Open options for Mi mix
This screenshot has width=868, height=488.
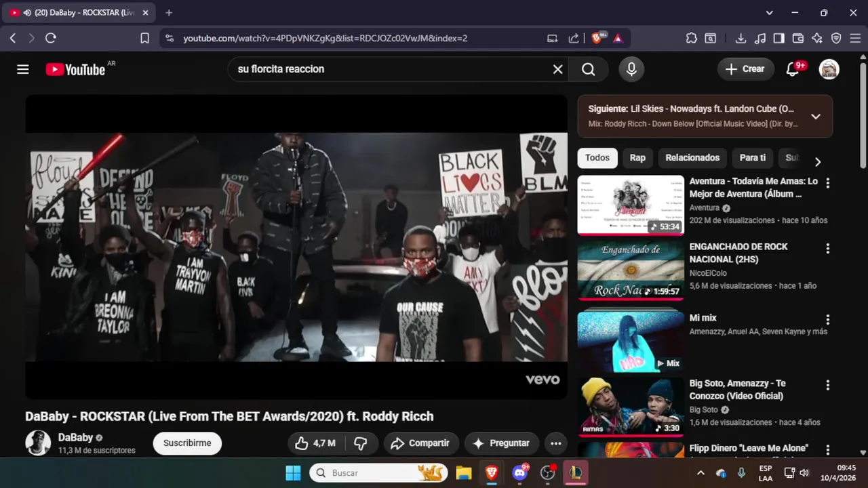(x=827, y=319)
